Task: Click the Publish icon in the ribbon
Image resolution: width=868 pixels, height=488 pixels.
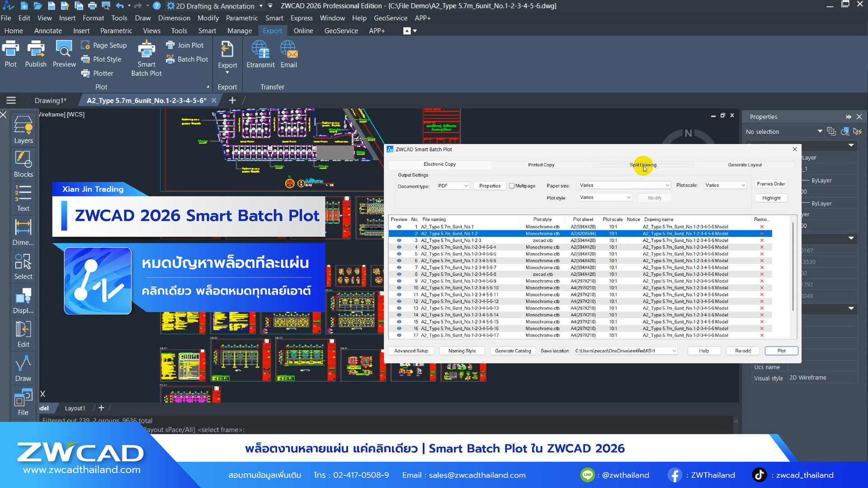Action: tap(36, 54)
